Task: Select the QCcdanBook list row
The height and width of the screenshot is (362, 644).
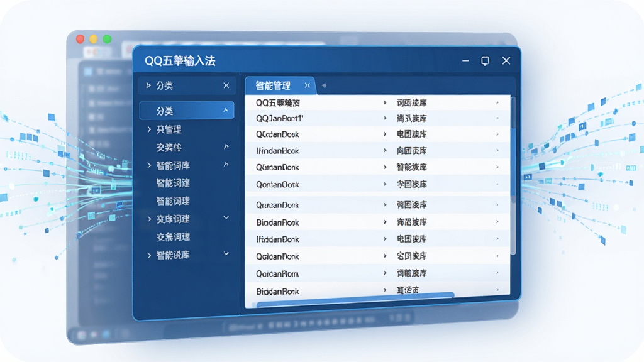Action: [x=377, y=134]
